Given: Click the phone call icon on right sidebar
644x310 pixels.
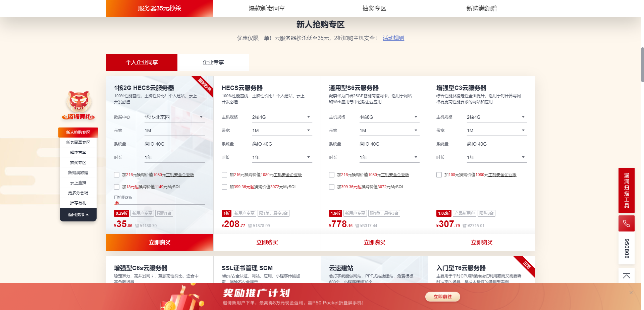Looking at the screenshot, I should tap(626, 223).
